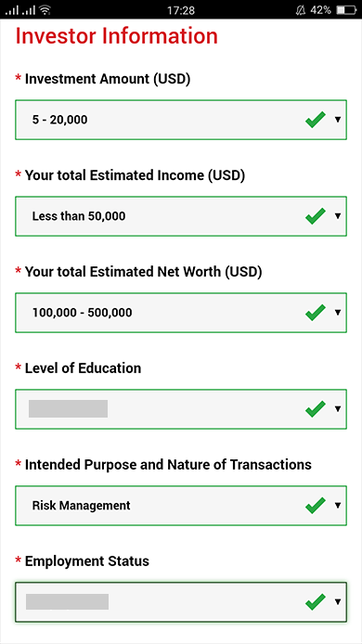Tap the 17:28 clock in status bar
Image resolution: width=362 pixels, height=644 pixels.
pyautogui.click(x=181, y=10)
